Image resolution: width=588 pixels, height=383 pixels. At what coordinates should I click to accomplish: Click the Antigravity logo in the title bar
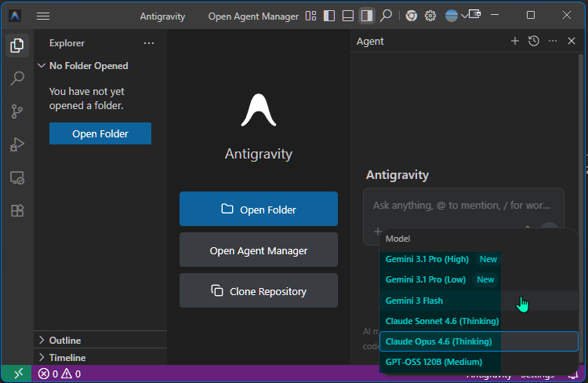point(15,16)
